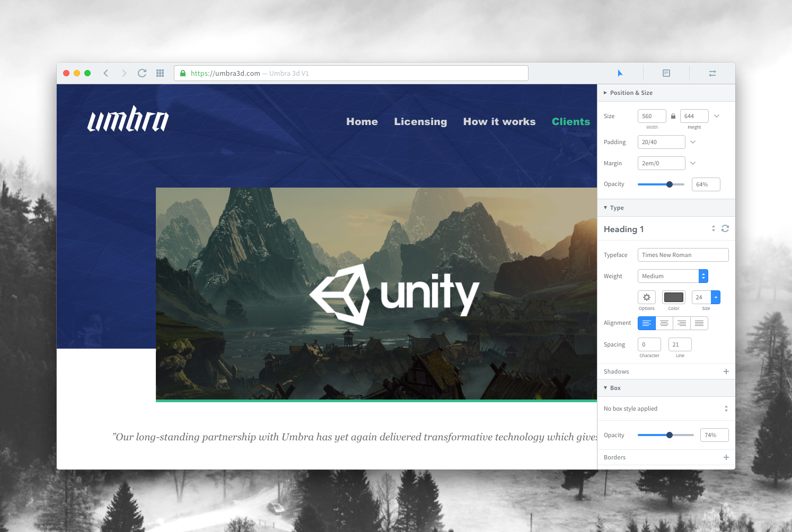Screen dimensions: 792x532
Task: Click the Margin field showing 2em/0
Action: coord(662,163)
